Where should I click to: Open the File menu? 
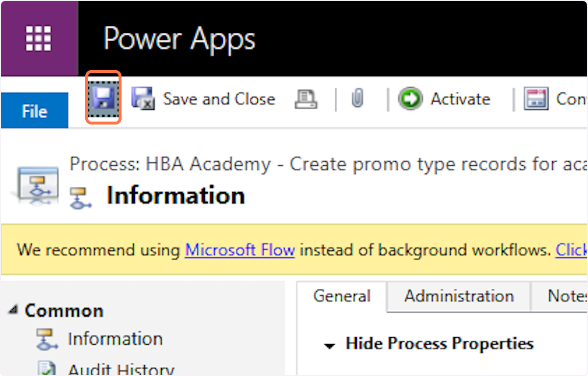[34, 111]
